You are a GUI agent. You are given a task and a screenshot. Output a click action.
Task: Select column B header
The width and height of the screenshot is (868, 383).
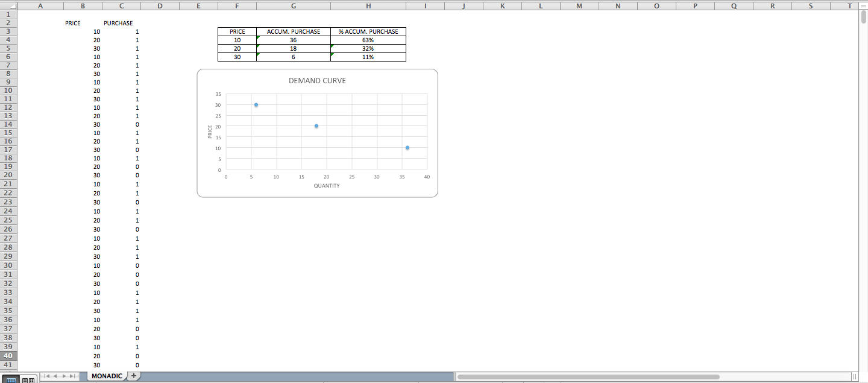[83, 5]
